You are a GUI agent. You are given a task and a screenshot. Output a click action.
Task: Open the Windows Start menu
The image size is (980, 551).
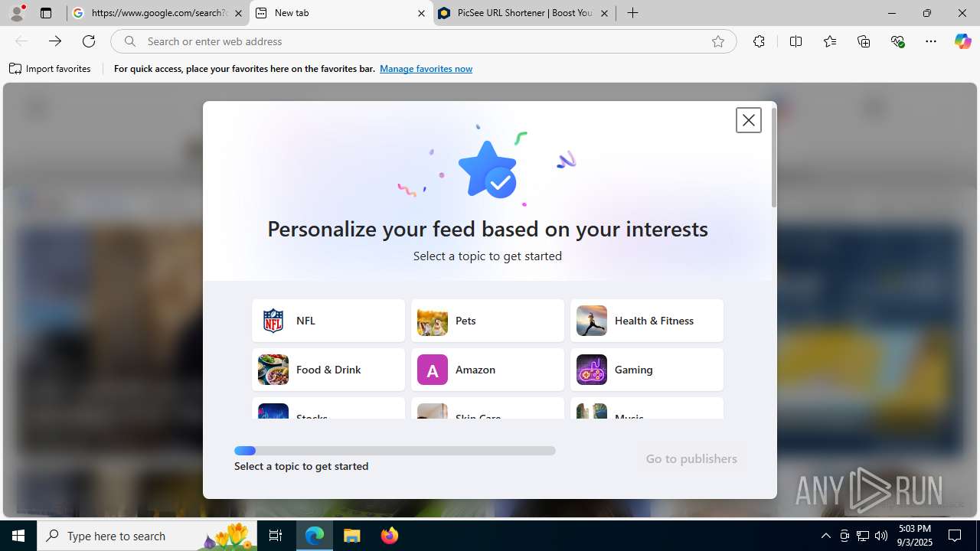pos(18,536)
